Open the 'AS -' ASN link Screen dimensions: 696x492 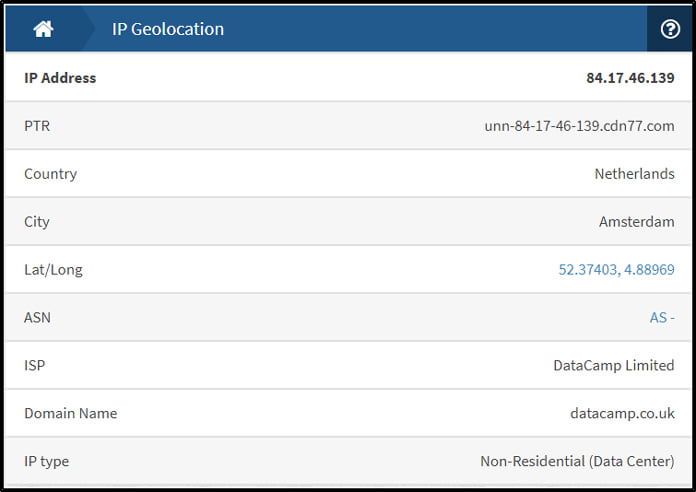coord(662,317)
